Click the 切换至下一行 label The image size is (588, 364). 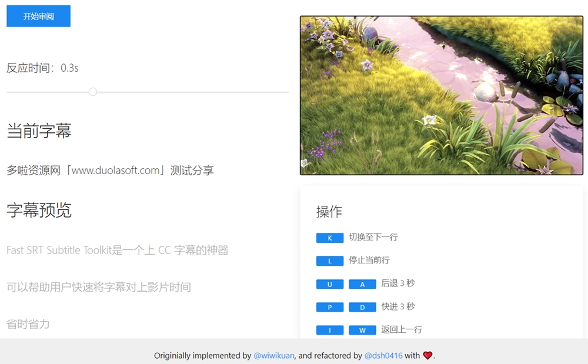(373, 238)
